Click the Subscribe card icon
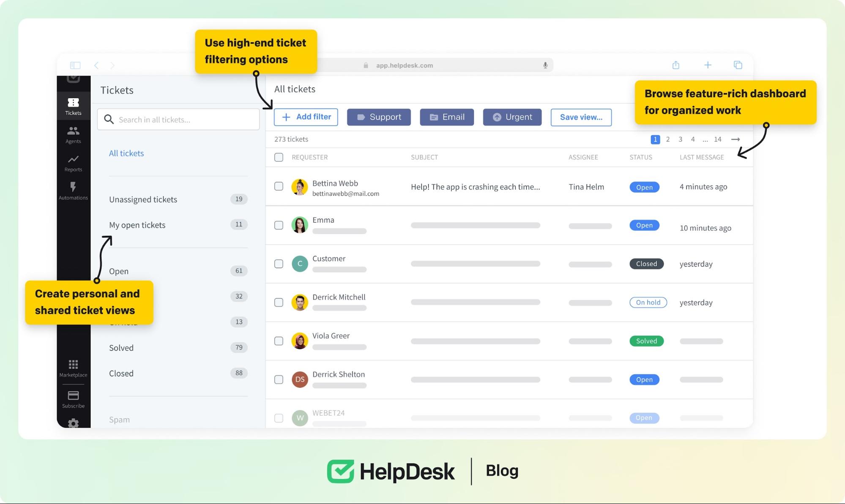The image size is (845, 504). point(73,395)
